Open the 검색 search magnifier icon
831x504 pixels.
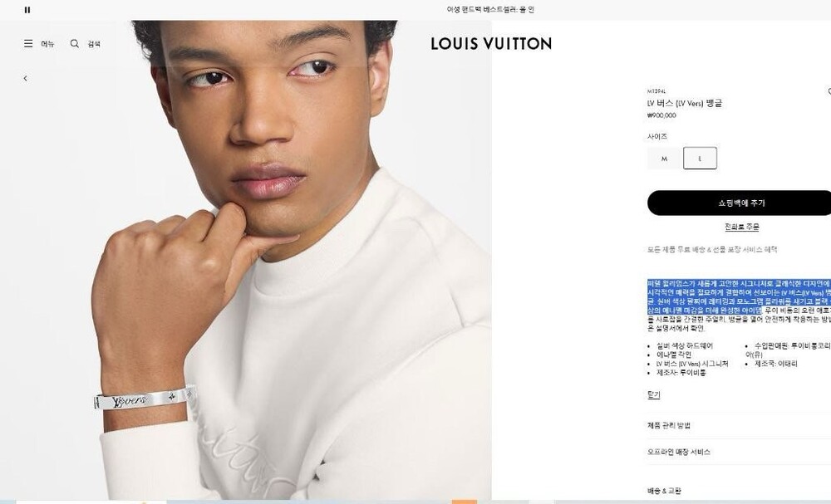(75, 43)
